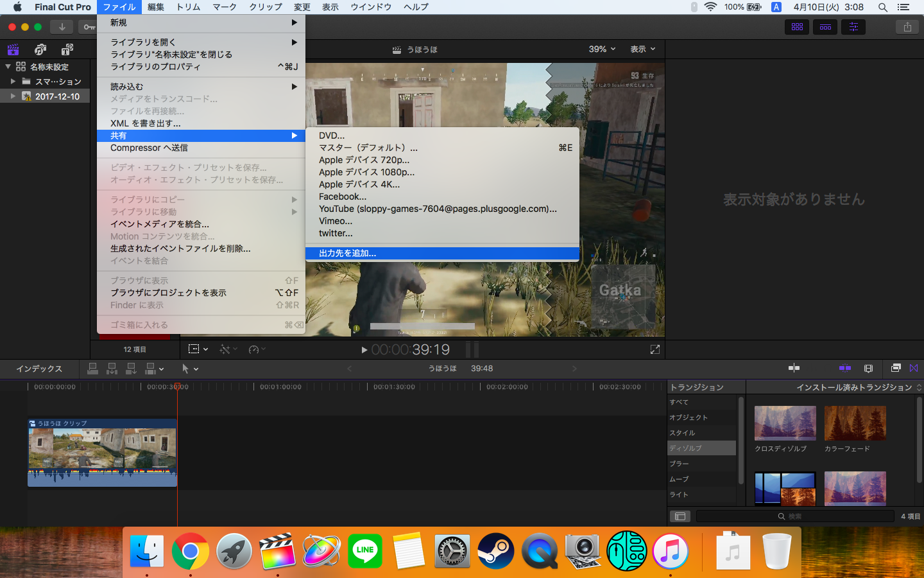Open the Titles and Generators sidebar icon
Image resolution: width=924 pixels, height=578 pixels.
pos(67,49)
